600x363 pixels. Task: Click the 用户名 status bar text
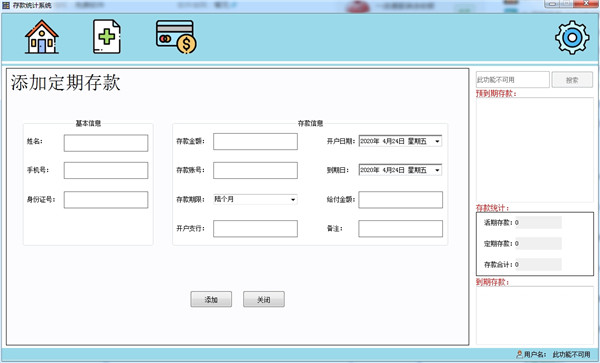coord(535,355)
